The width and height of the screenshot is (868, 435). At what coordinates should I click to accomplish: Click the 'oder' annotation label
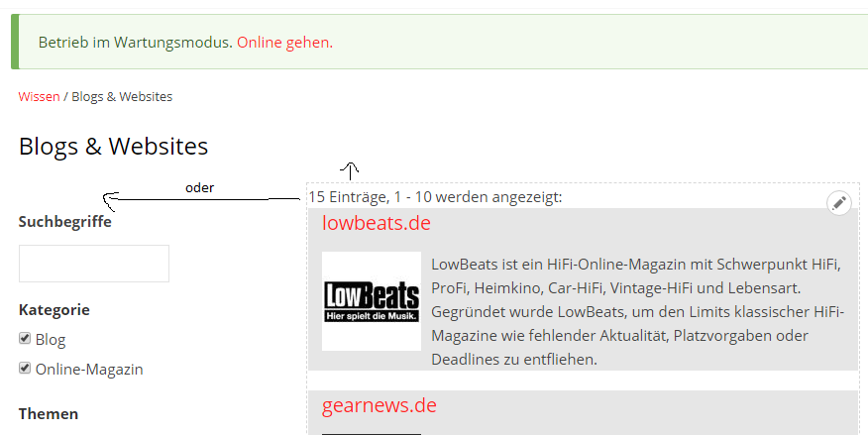click(199, 187)
